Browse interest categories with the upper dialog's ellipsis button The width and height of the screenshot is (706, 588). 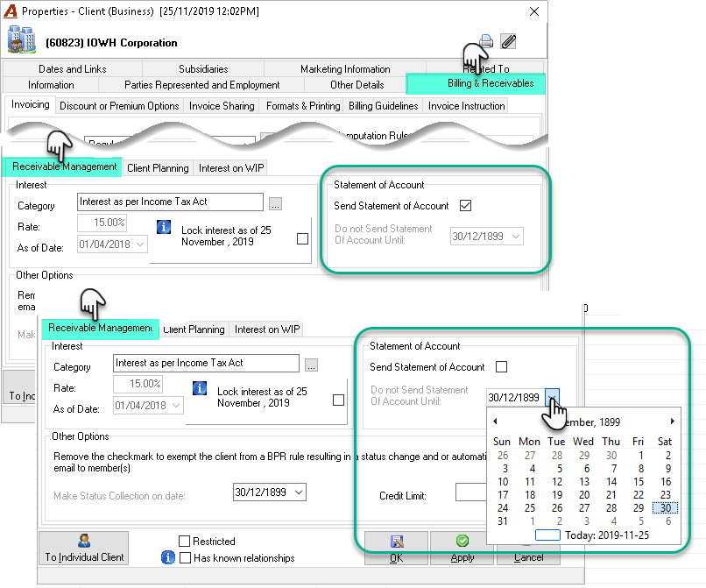(276, 203)
